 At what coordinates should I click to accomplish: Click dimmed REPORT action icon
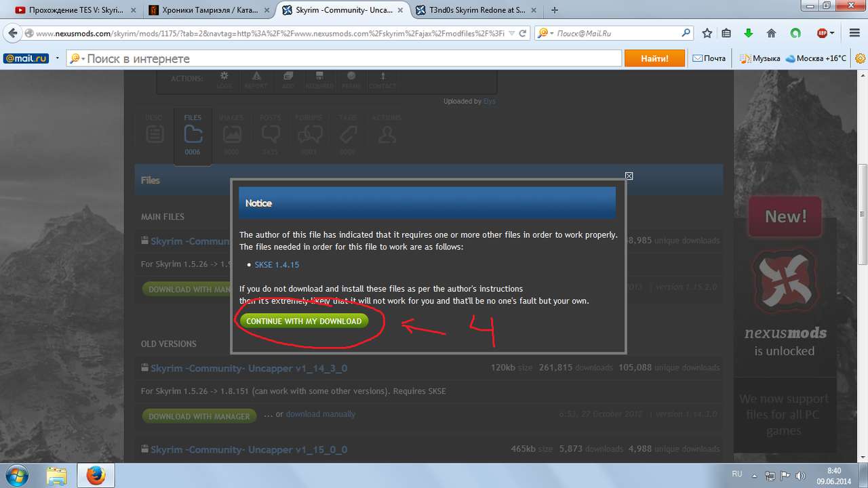256,80
